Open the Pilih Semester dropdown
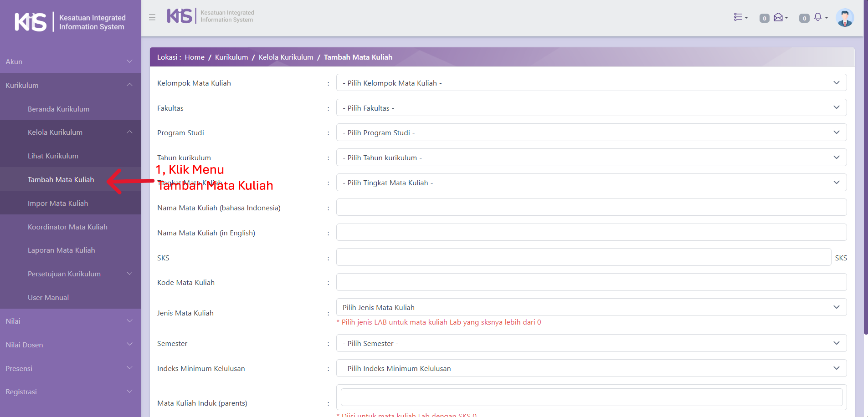Screen dimensions: 868x417 click(x=591, y=343)
